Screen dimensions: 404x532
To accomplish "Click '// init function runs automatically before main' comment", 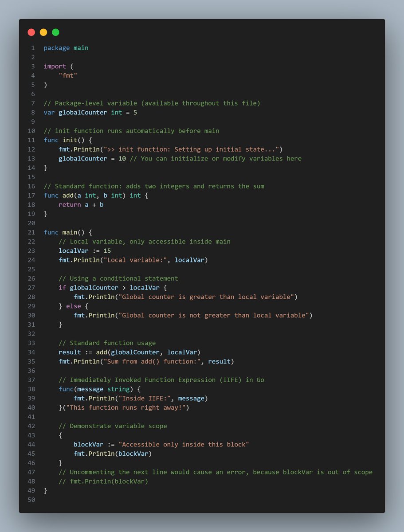I will tap(132, 131).
